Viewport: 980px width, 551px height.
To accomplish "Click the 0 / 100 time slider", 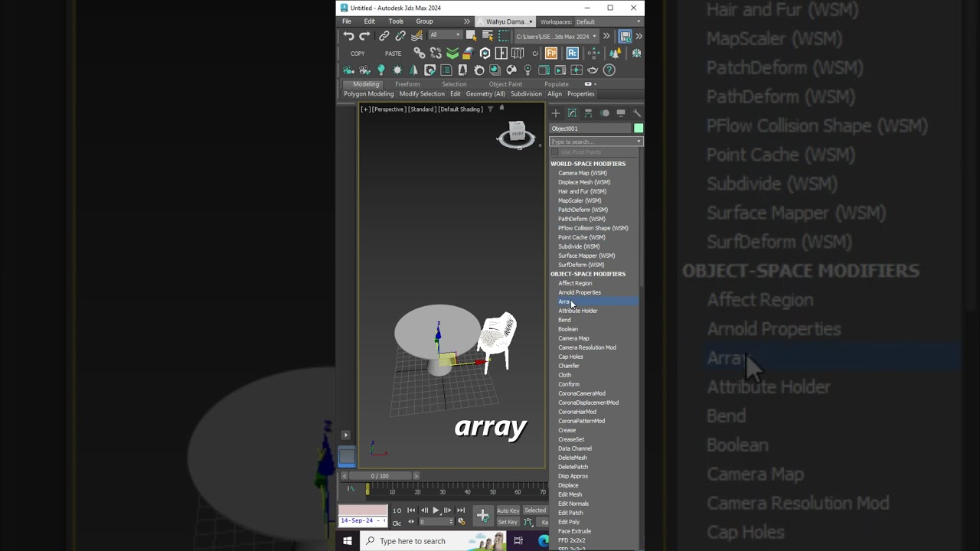I will 380,476.
